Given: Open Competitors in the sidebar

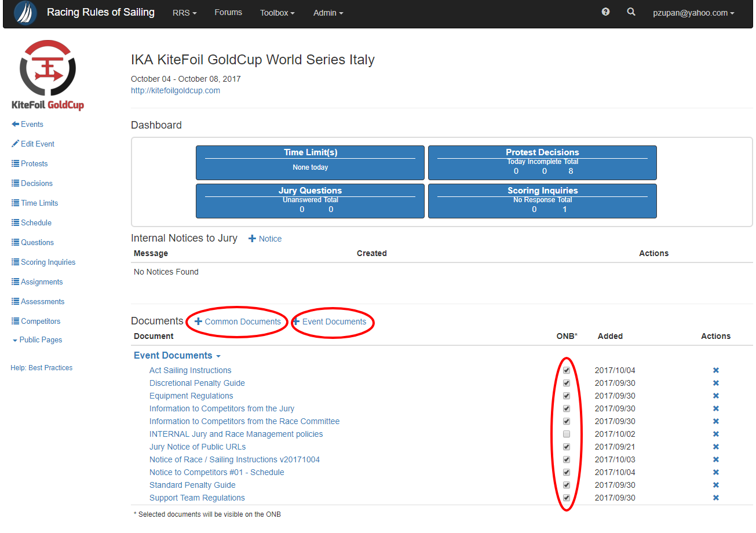Looking at the screenshot, I should click(x=36, y=322).
